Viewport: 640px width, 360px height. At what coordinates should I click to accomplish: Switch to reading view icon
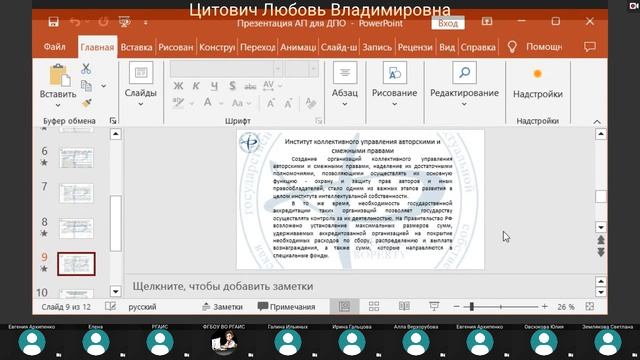pyautogui.click(x=404, y=307)
